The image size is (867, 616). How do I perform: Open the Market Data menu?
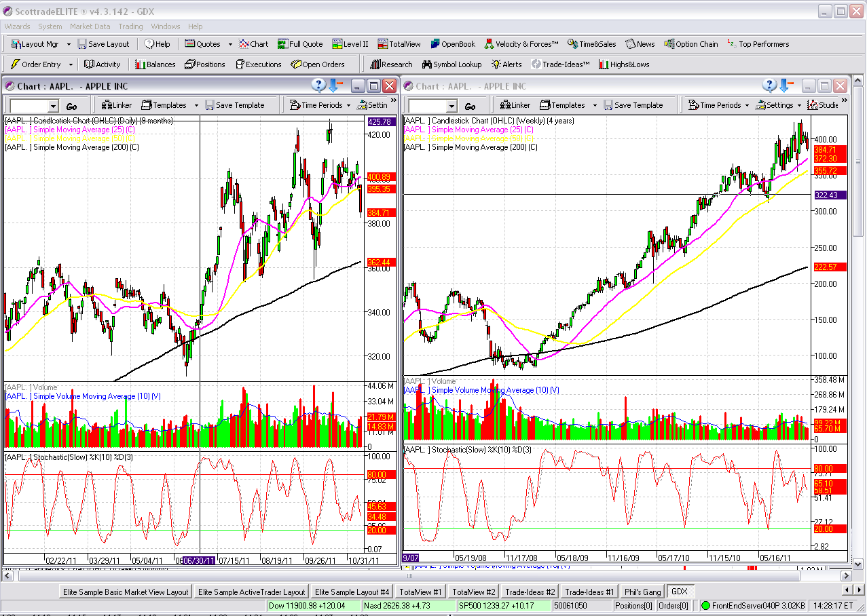point(90,26)
